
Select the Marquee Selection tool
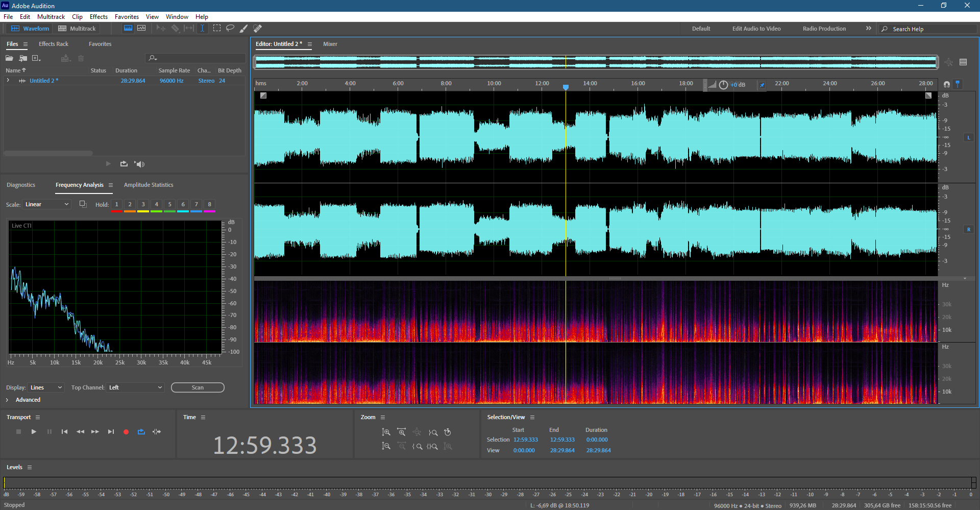pyautogui.click(x=217, y=29)
